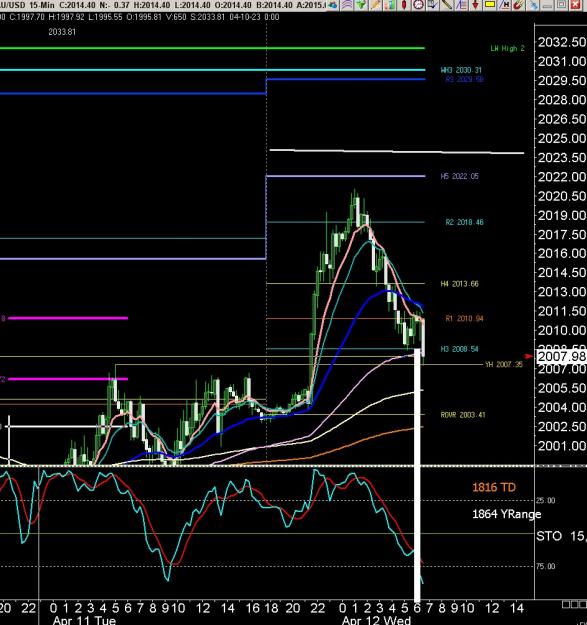This screenshot has width=587, height=625.
Task: Click the Apr 12 Wed date marker
Action: coord(377,620)
